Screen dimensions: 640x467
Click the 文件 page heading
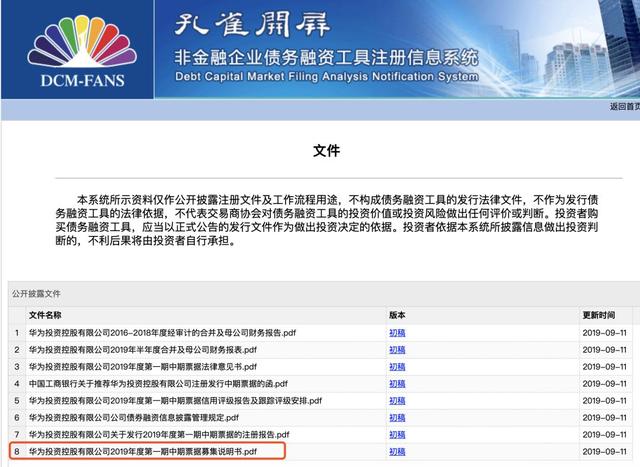pyautogui.click(x=327, y=151)
